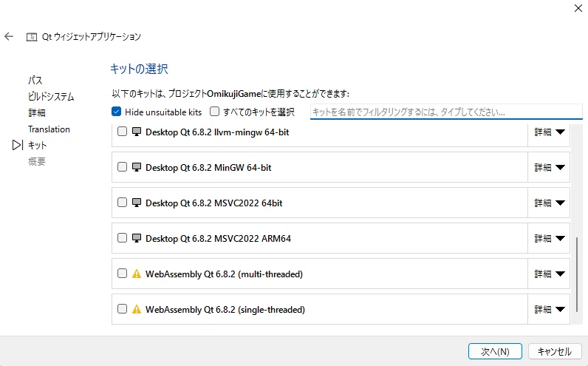This screenshot has height=366, width=588.
Task: Click the Desktop Qt 6.8.2 llvm-mingw 64-bit label
Action: pos(217,132)
